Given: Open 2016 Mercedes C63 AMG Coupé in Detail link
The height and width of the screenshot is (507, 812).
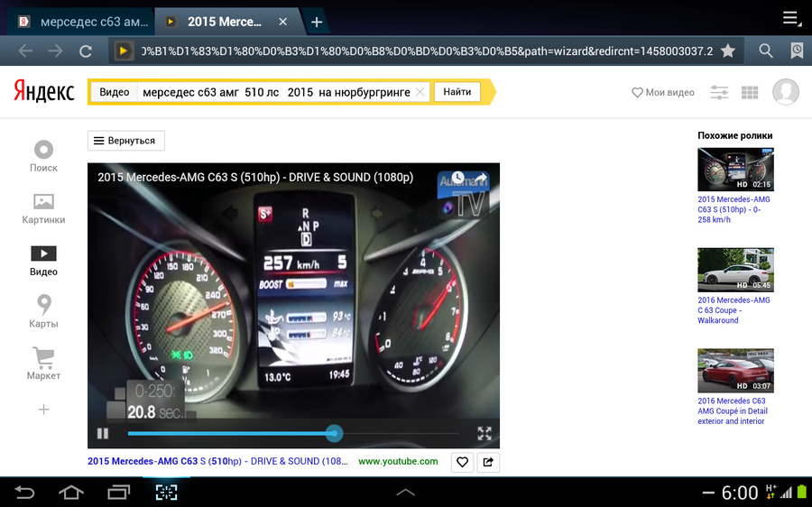Looking at the screenshot, I should click(733, 410).
